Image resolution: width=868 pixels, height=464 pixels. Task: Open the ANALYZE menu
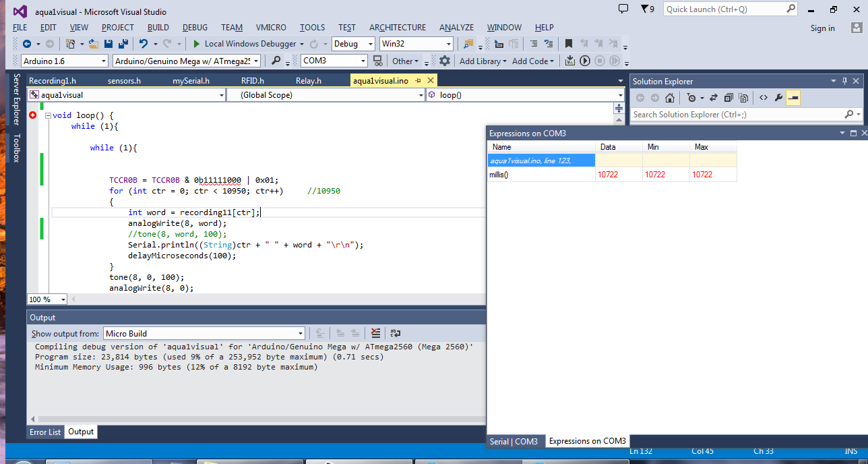(456, 28)
